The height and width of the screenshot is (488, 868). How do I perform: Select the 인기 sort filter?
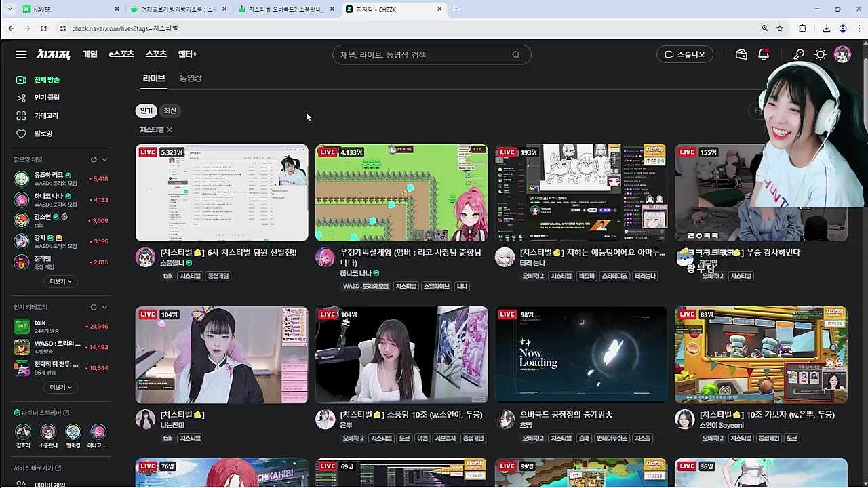coord(146,110)
